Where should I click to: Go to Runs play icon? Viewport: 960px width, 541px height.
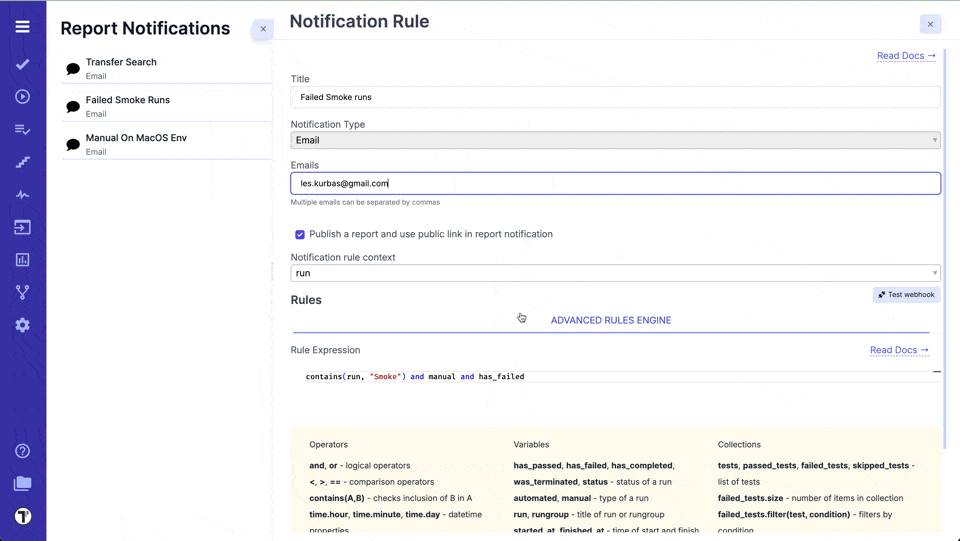[22, 97]
